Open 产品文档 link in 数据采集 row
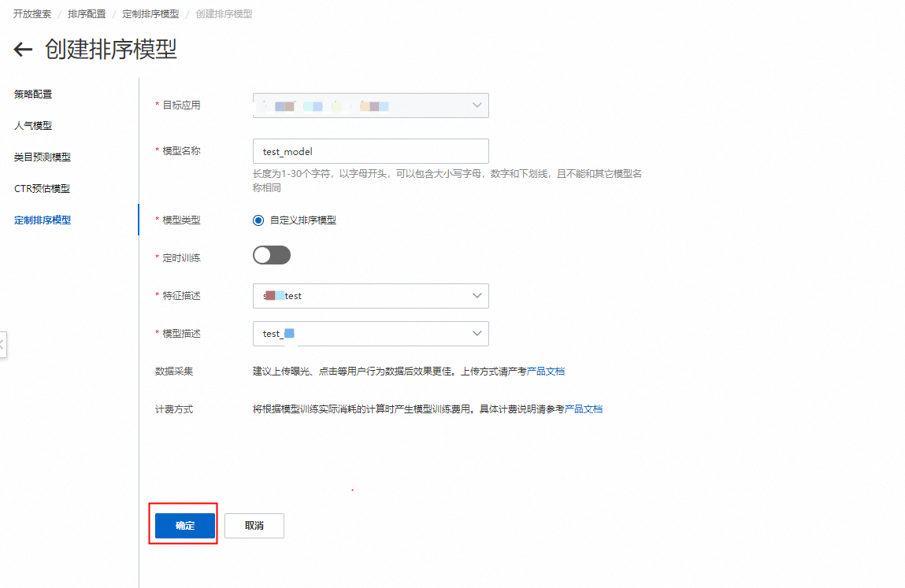Screen dimensions: 905x588 545,371
